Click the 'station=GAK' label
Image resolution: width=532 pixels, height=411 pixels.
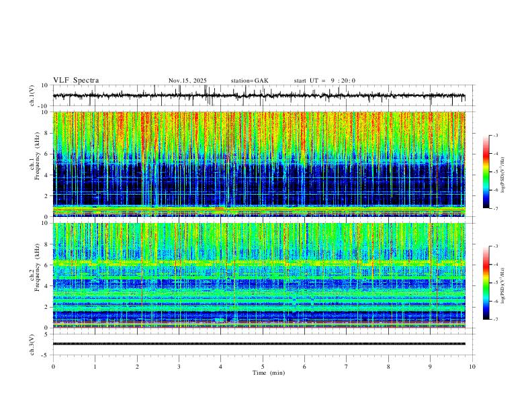tap(249, 81)
